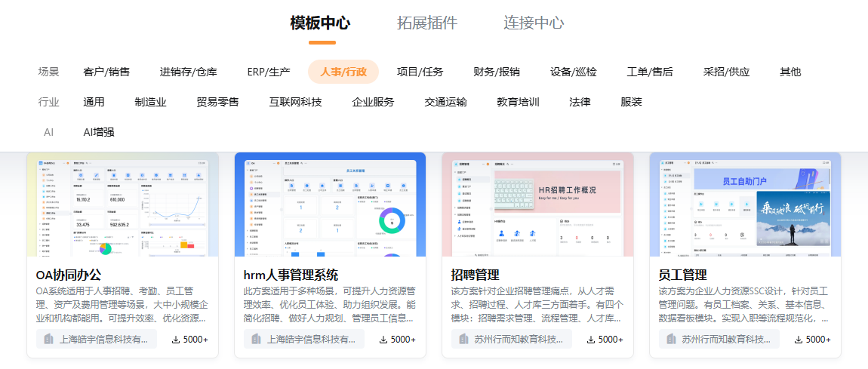Click the 员工管理 description text
The height and width of the screenshot is (369, 868).
coord(744,305)
